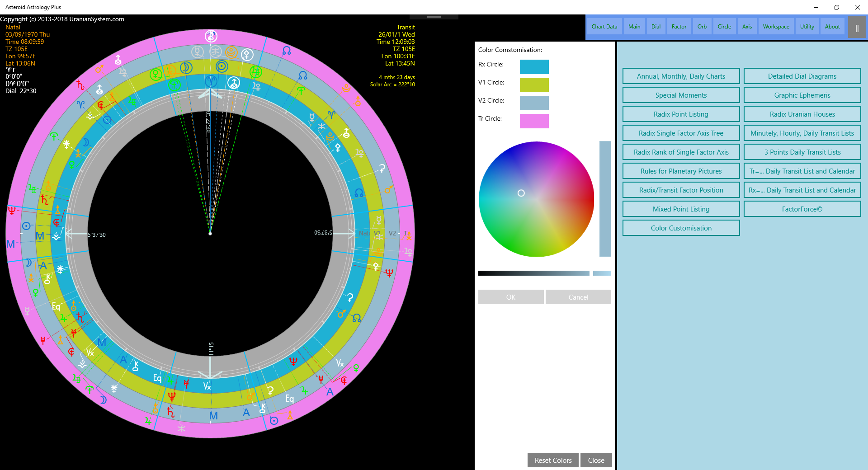Adjust the horizontal brightness gradient slider

(533, 273)
